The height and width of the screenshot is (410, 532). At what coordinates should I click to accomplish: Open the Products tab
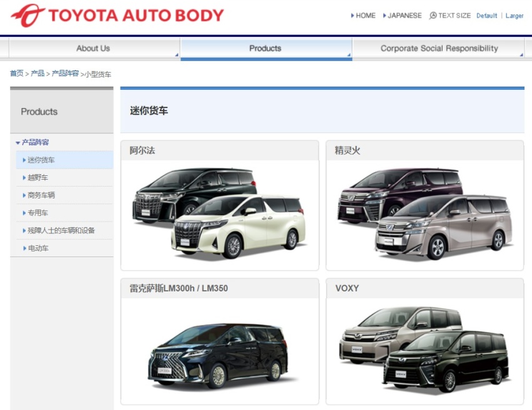[x=266, y=48]
